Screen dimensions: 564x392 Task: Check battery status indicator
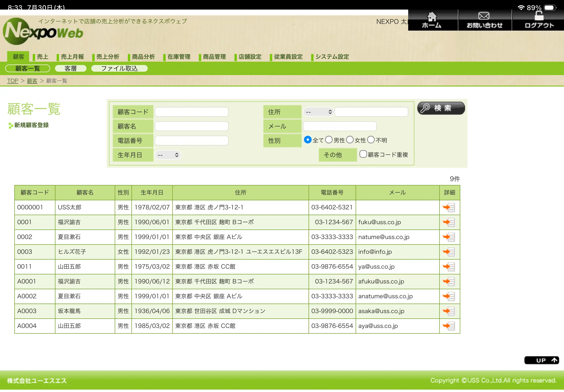point(550,8)
